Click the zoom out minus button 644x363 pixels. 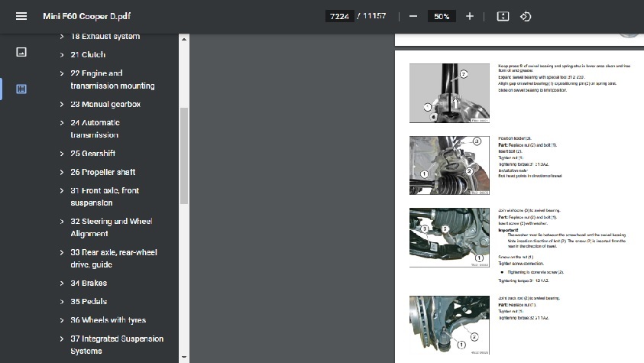[413, 16]
